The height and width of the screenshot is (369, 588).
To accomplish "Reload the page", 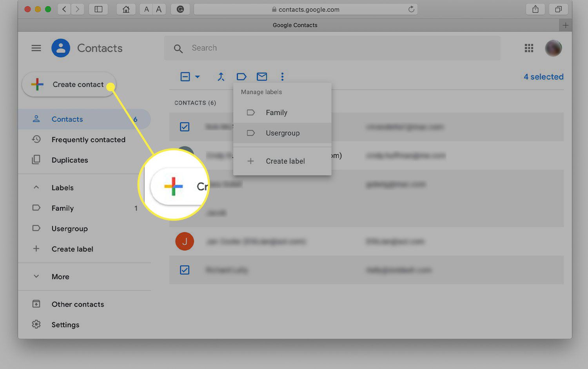I will coord(411,9).
